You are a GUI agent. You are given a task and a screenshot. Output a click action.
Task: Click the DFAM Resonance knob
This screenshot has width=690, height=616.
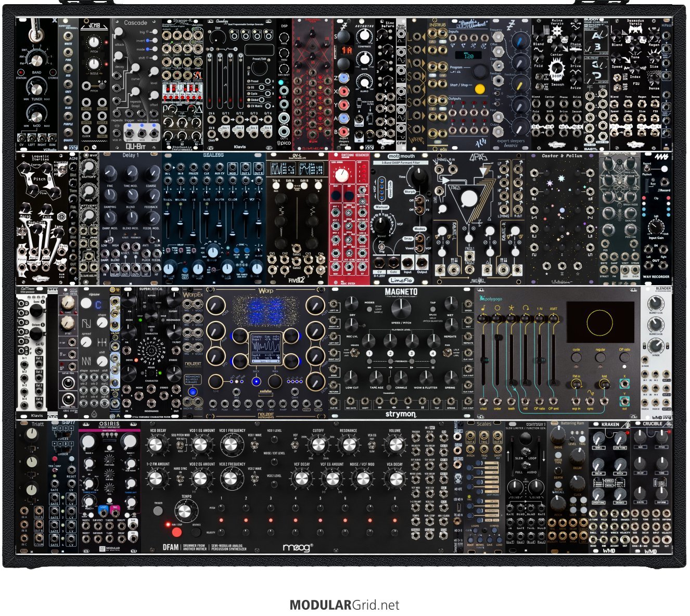point(348,445)
